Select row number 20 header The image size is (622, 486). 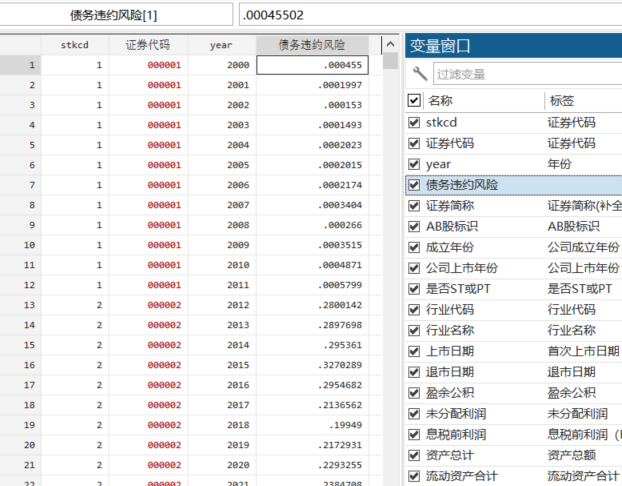(20, 445)
